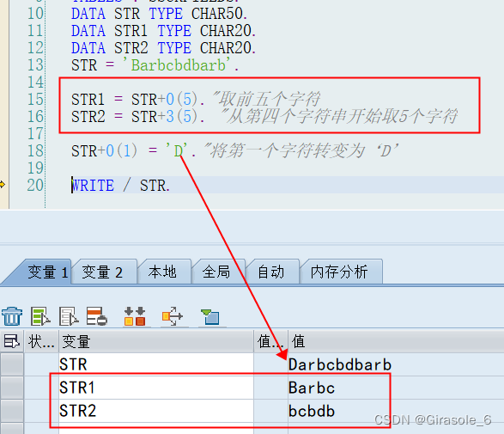Click the remove row icon with minus
Image resolution: width=504 pixels, height=434 pixels.
click(97, 316)
